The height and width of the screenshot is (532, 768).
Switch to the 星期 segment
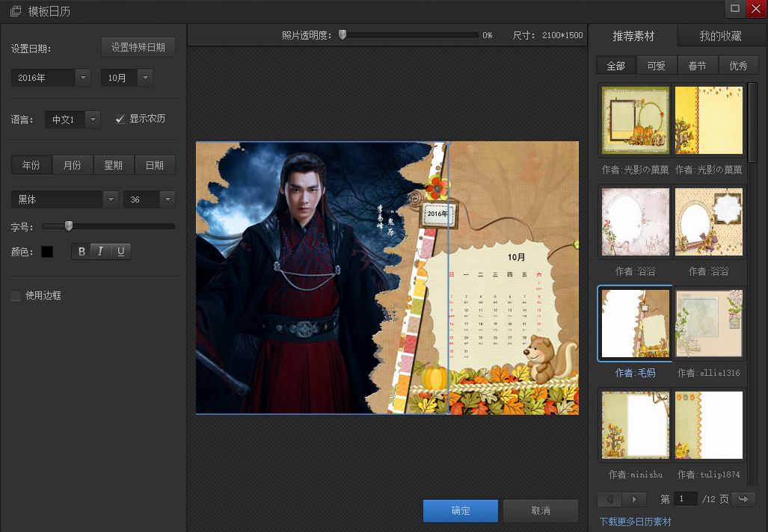pyautogui.click(x=114, y=164)
